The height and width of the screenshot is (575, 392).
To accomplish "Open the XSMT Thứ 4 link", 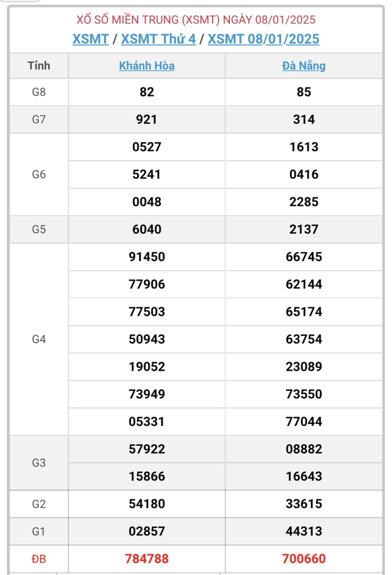I will click(158, 39).
